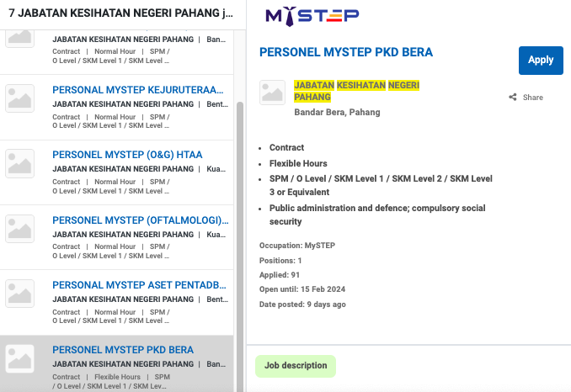Click thumbnail icon of O&G HTAA listing

[20, 163]
